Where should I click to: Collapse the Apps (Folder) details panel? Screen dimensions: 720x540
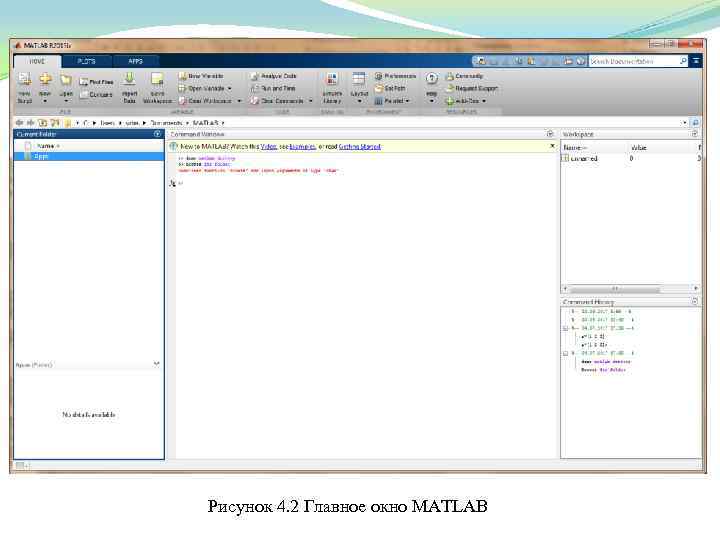point(157,365)
